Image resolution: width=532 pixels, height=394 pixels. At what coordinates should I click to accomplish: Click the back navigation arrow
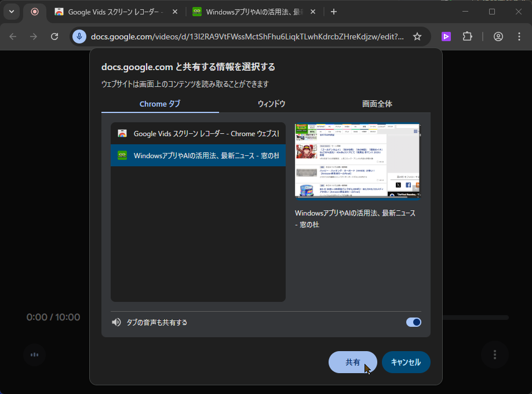coord(12,36)
